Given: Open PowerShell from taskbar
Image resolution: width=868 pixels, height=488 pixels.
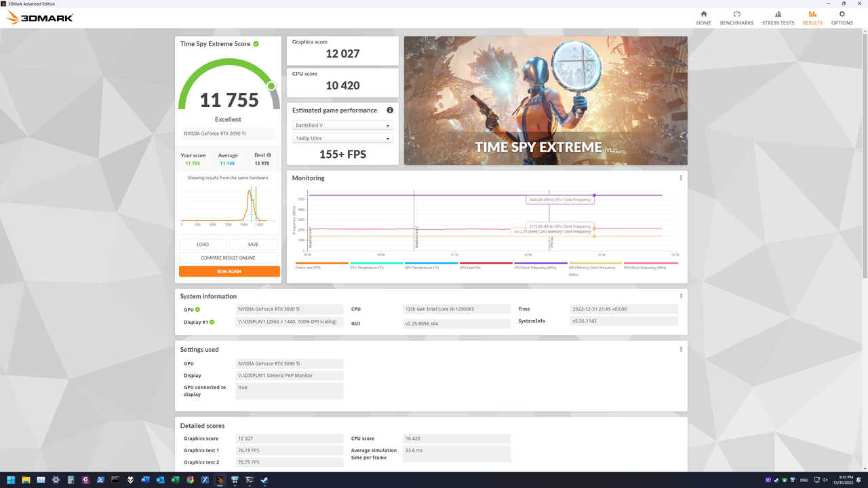Looking at the screenshot, I should pyautogui.click(x=100, y=480).
